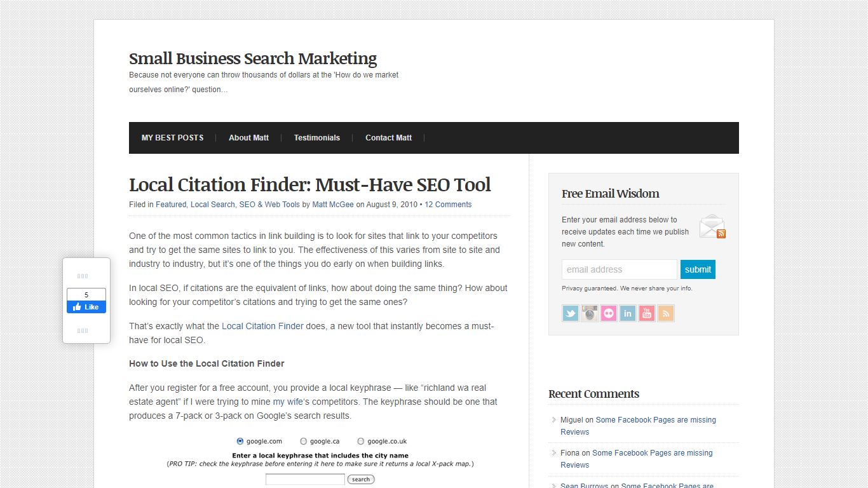
Task: Select the google.com radio button
Action: pos(240,441)
